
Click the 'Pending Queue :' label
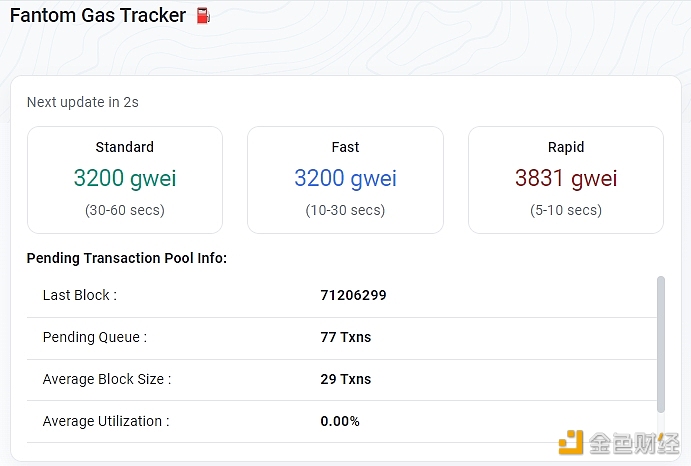(95, 337)
